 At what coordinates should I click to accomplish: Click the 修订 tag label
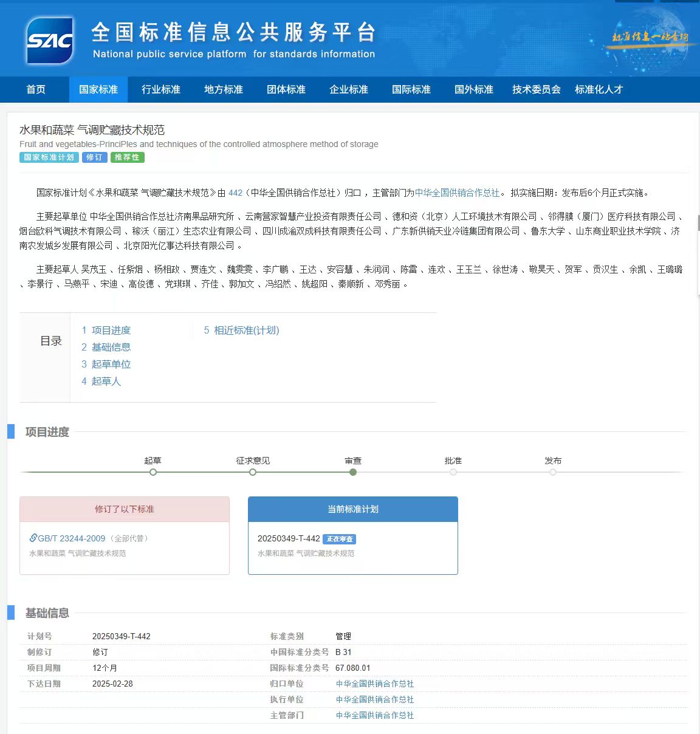94,157
